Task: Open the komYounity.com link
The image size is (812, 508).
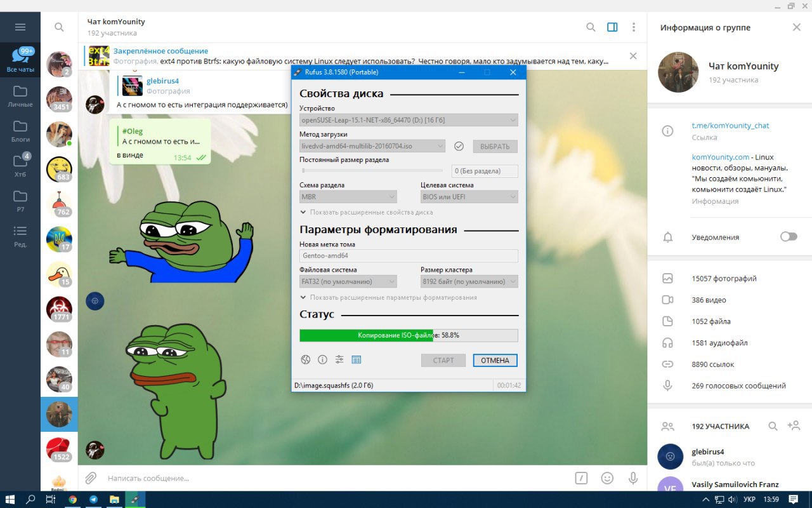Action: pos(720,157)
